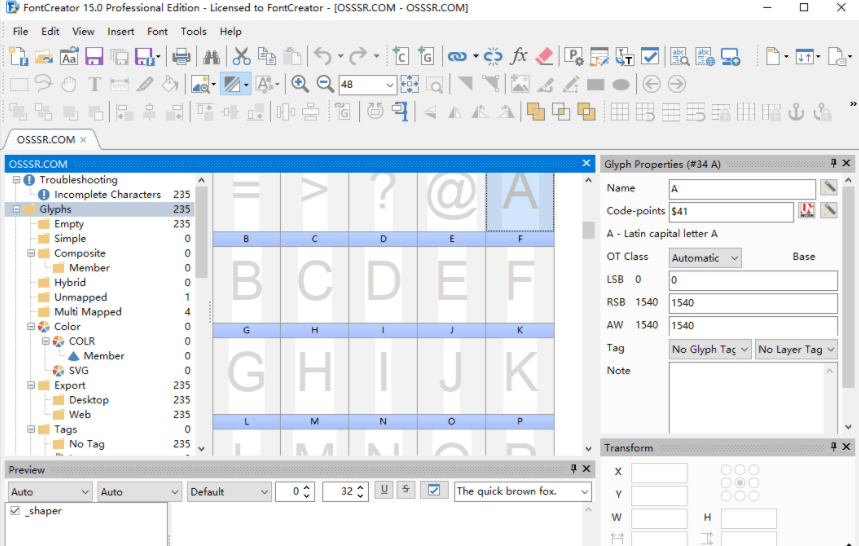Click the Zoom Out magnifier icon

click(325, 85)
